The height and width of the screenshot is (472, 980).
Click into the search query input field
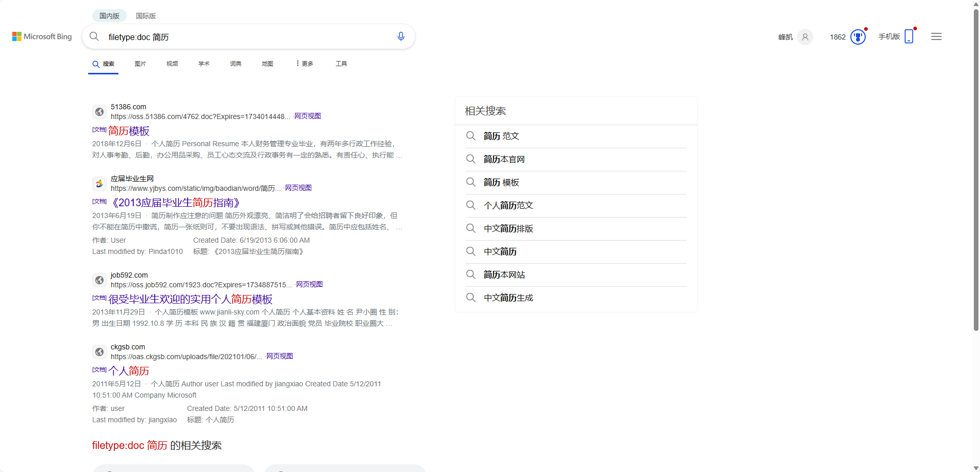coord(249,37)
